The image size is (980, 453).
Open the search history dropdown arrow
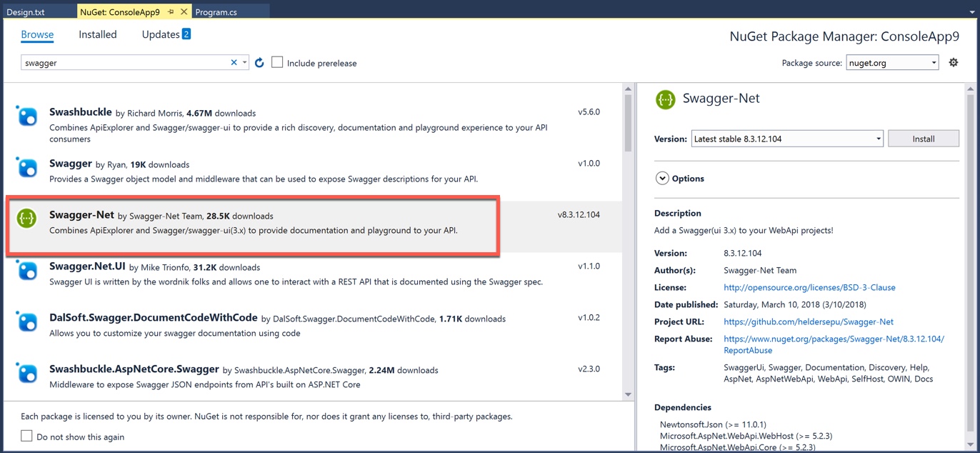(x=244, y=63)
